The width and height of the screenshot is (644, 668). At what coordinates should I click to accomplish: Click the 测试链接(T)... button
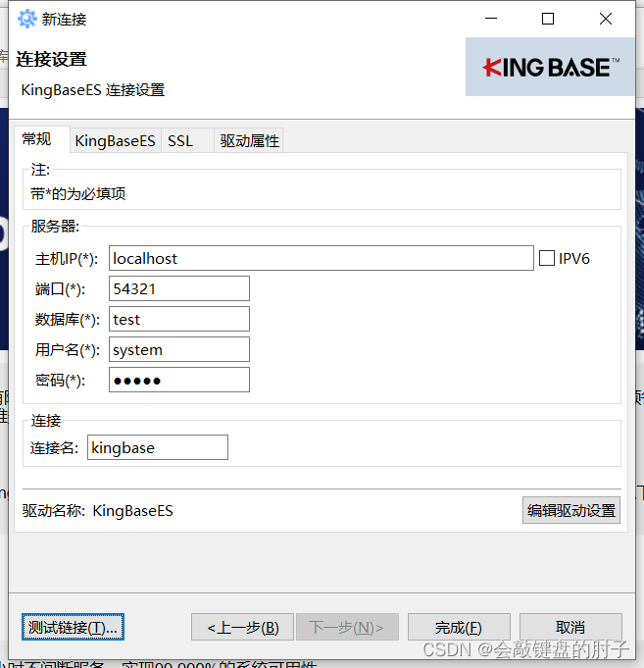pyautogui.click(x=73, y=627)
